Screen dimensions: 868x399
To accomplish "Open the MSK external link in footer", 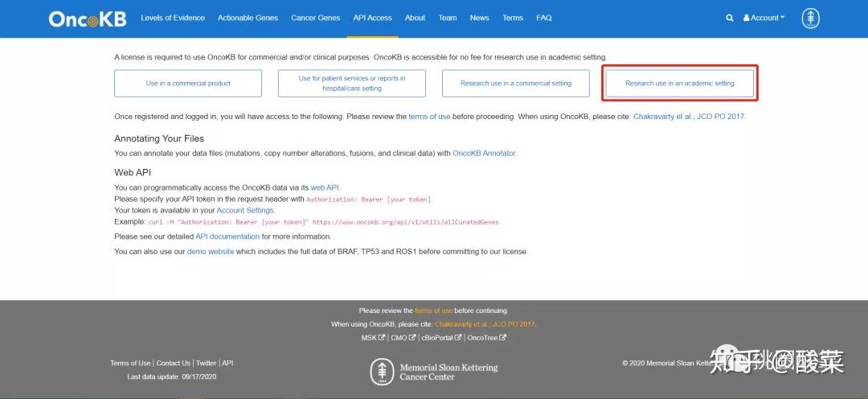I will pyautogui.click(x=373, y=338).
